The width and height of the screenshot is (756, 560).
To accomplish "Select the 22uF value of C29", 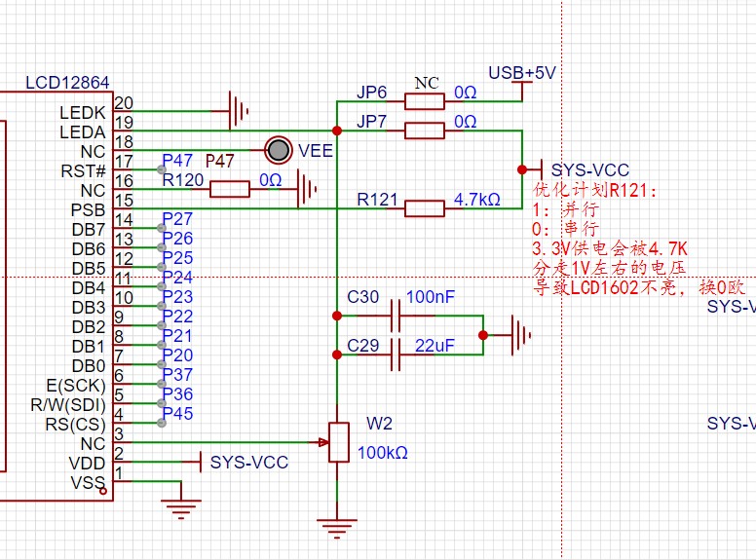I will click(x=435, y=346).
